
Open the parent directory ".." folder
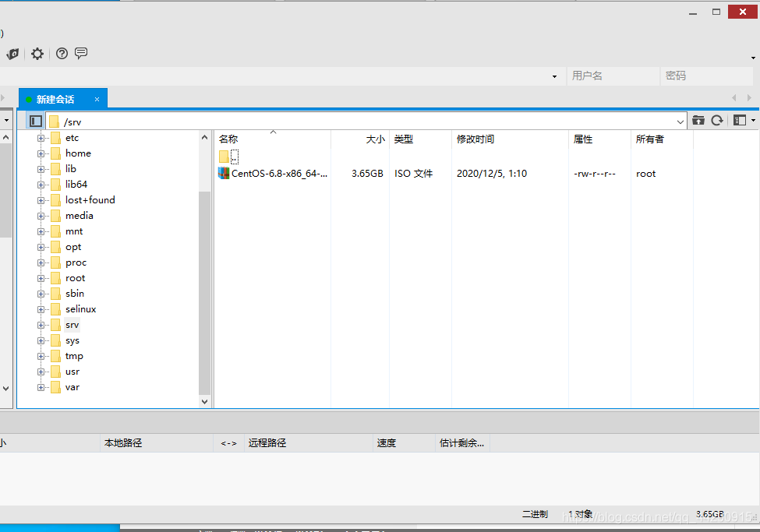coord(228,157)
